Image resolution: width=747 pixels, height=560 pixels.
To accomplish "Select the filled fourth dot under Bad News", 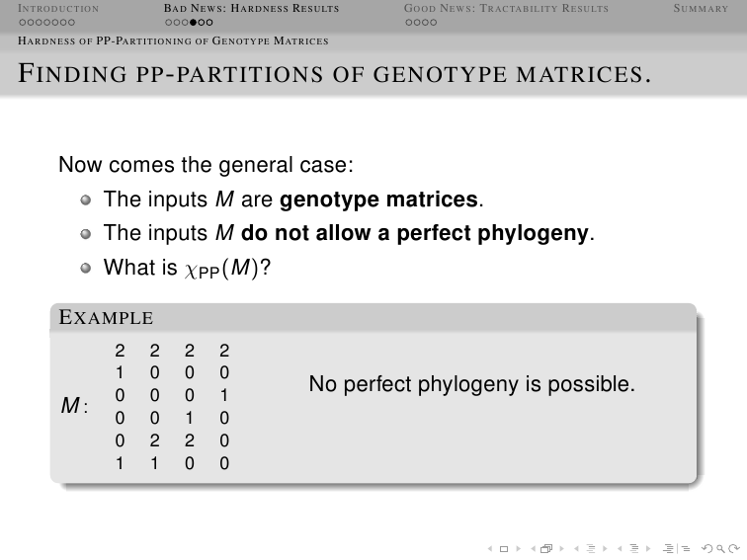I will click(x=193, y=23).
